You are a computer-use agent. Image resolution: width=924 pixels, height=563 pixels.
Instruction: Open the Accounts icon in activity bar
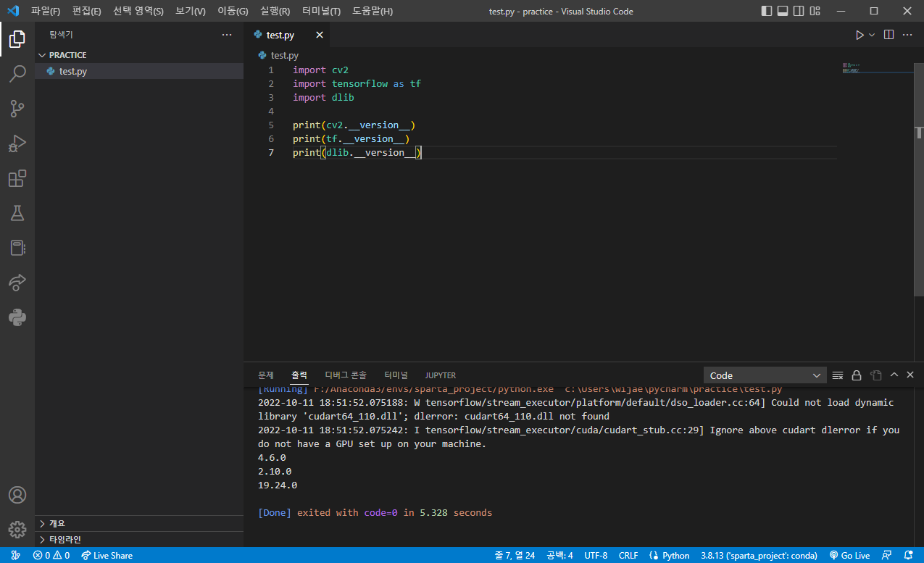click(x=17, y=495)
